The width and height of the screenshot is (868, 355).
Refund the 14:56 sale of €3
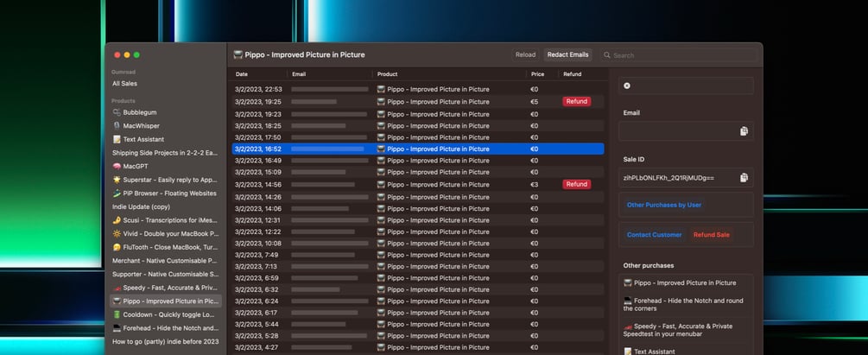576,185
